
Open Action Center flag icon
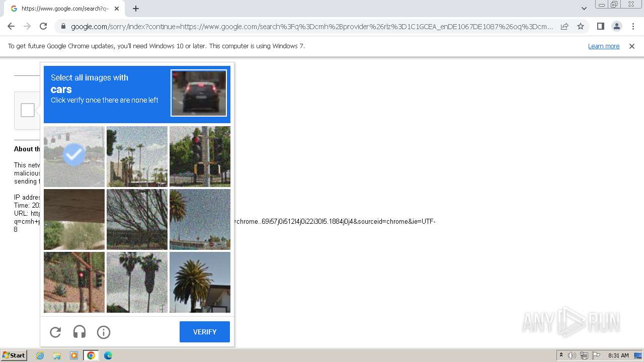tap(596, 355)
